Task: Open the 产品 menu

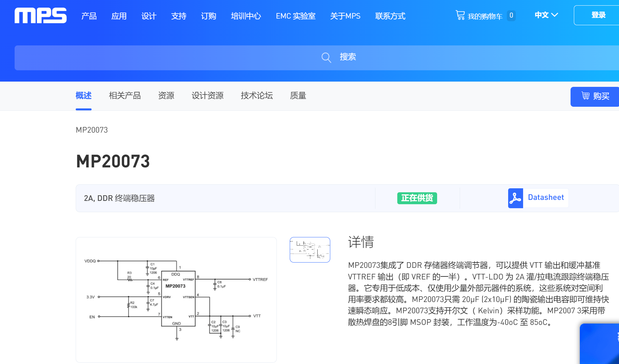Action: 89,16
